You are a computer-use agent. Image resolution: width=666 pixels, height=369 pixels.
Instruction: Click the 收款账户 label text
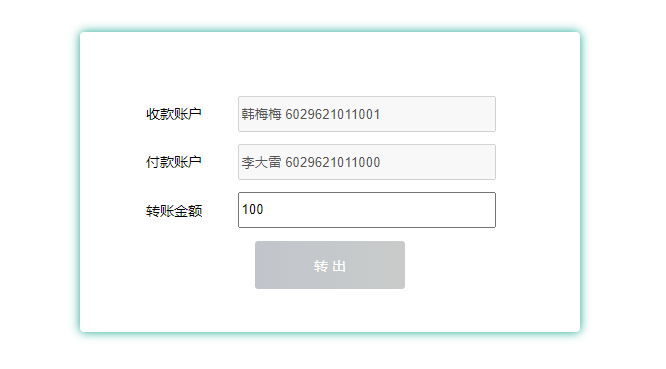point(174,114)
